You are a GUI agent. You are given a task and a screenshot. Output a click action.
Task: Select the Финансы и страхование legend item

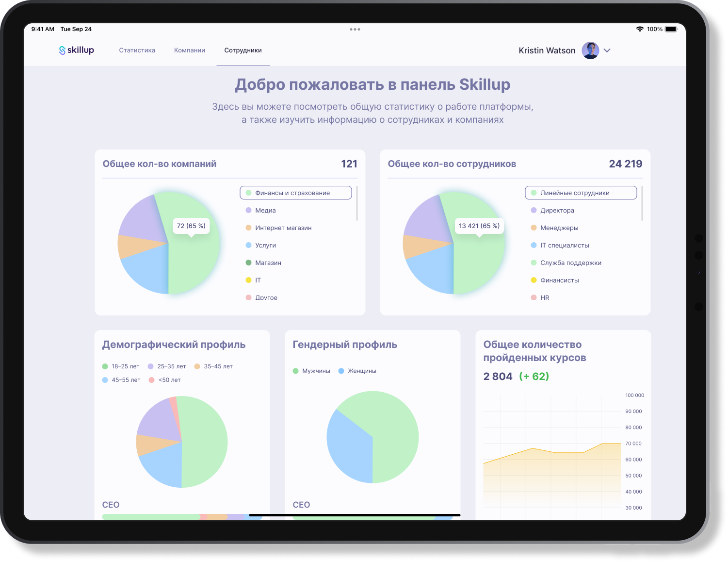295,193
